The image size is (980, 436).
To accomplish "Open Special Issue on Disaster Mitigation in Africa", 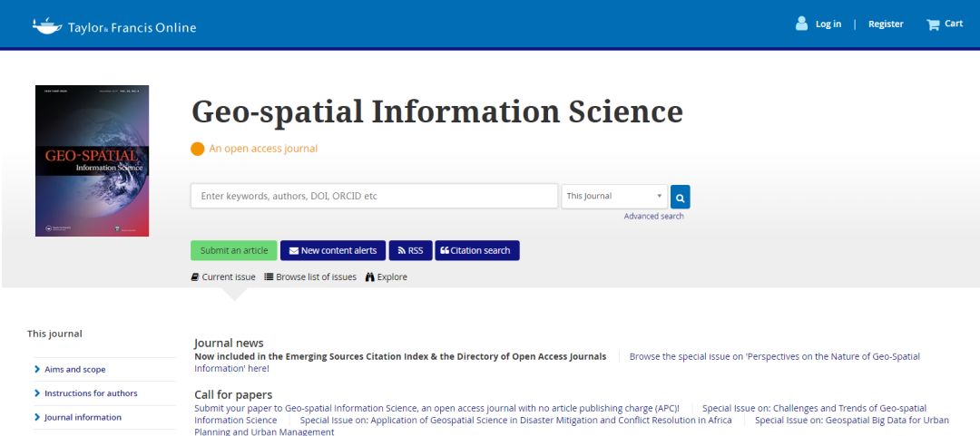I will [515, 421].
